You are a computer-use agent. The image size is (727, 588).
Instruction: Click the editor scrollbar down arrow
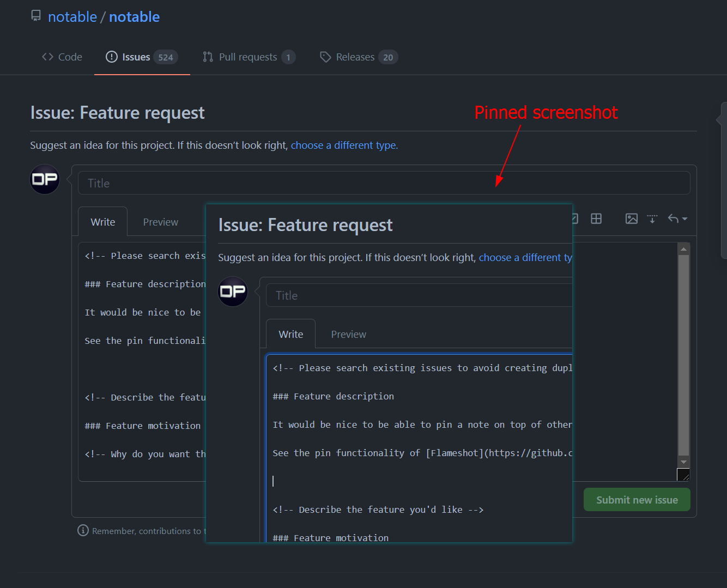[683, 462]
